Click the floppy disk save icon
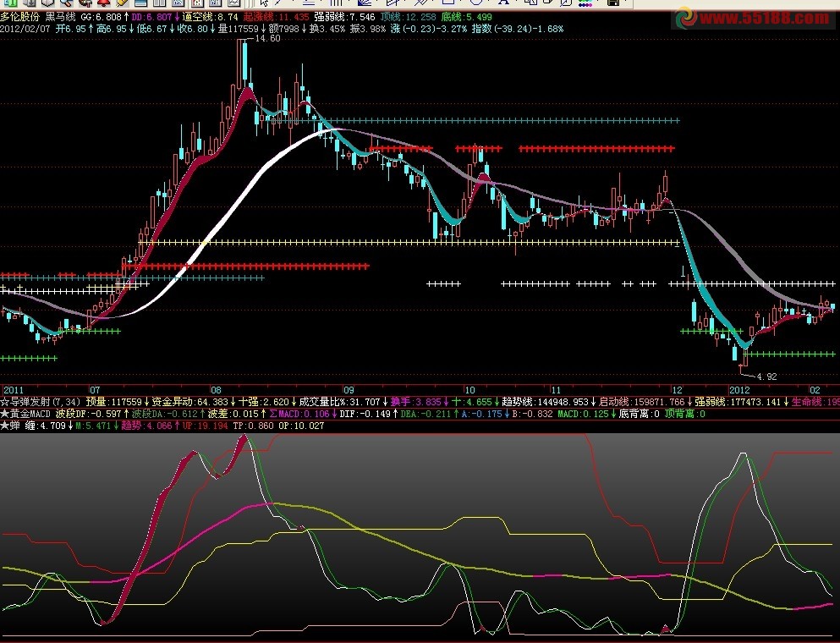Image resolution: width=840 pixels, height=643 pixels. click(613, 3)
